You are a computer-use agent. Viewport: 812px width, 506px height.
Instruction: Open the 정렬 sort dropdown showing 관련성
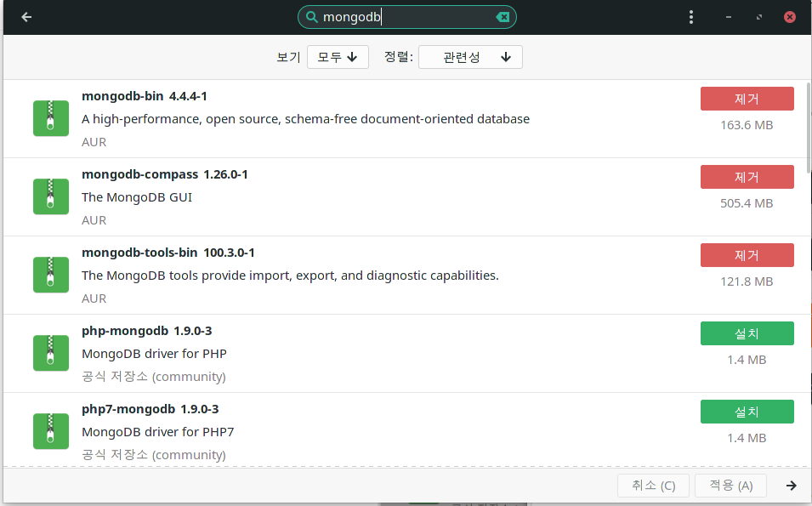pos(470,57)
